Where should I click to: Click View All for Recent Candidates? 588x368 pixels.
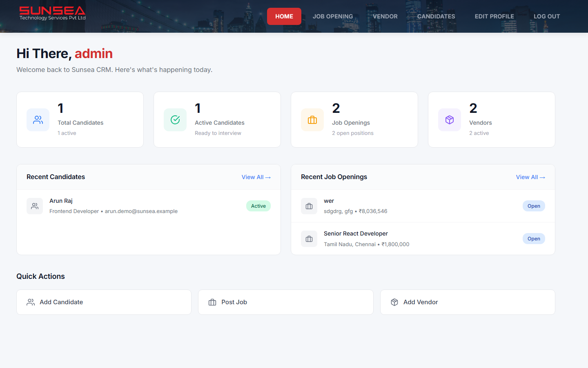(256, 177)
